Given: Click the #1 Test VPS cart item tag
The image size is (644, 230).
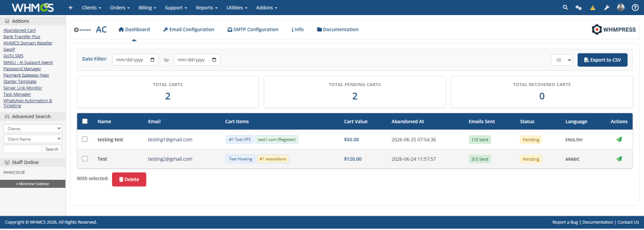Looking at the screenshot, I should (x=240, y=140).
